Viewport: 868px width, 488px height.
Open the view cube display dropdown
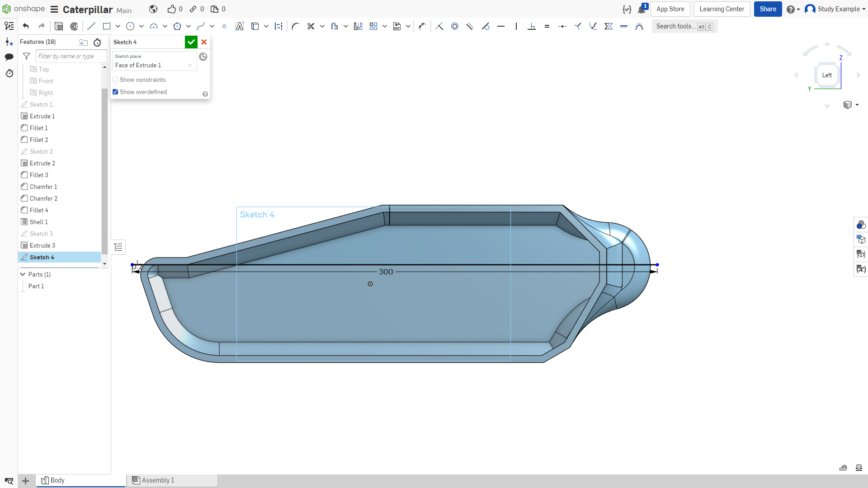tap(851, 105)
